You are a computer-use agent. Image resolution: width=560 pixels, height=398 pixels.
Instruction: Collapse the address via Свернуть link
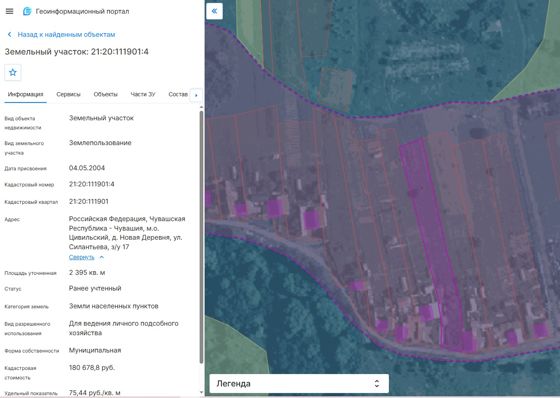click(x=81, y=257)
